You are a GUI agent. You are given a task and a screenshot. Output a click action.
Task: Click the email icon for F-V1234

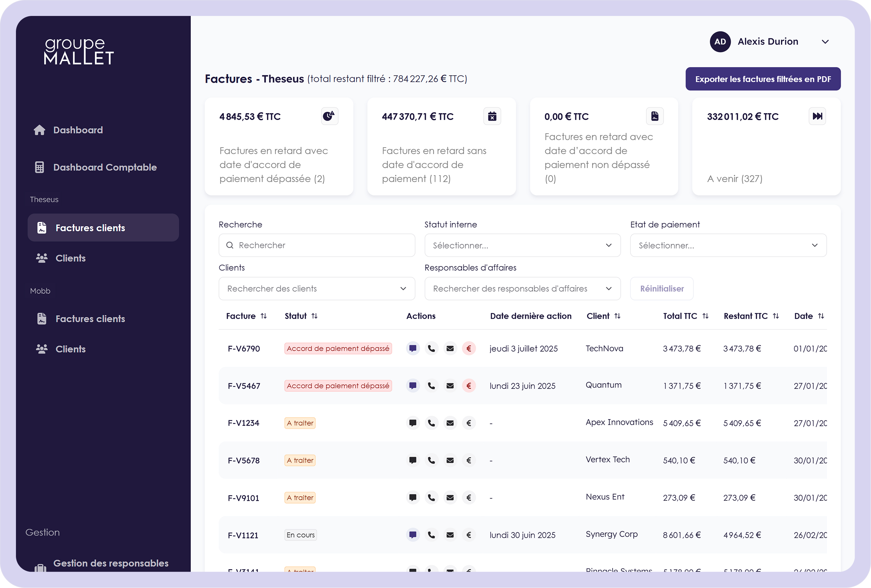(450, 423)
